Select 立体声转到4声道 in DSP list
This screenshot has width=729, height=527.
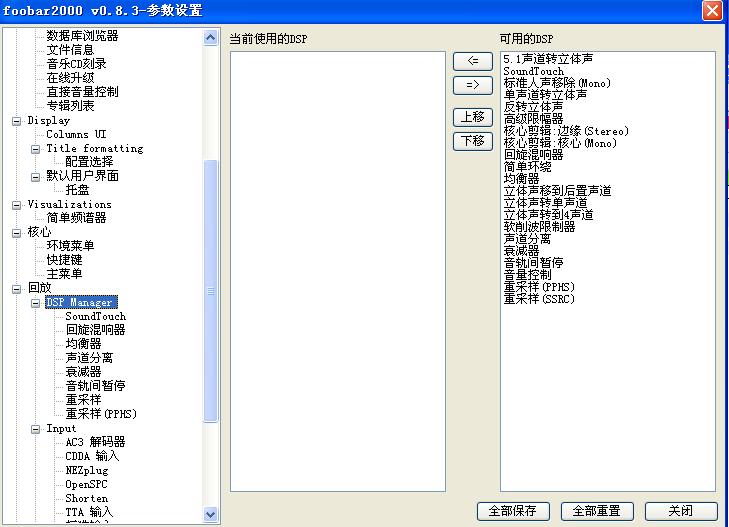[549, 215]
